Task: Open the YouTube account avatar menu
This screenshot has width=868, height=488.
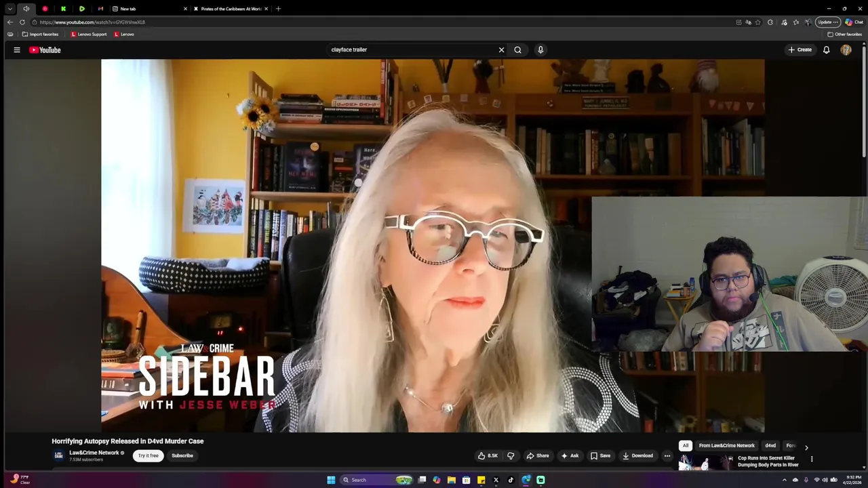Action: pos(846,49)
